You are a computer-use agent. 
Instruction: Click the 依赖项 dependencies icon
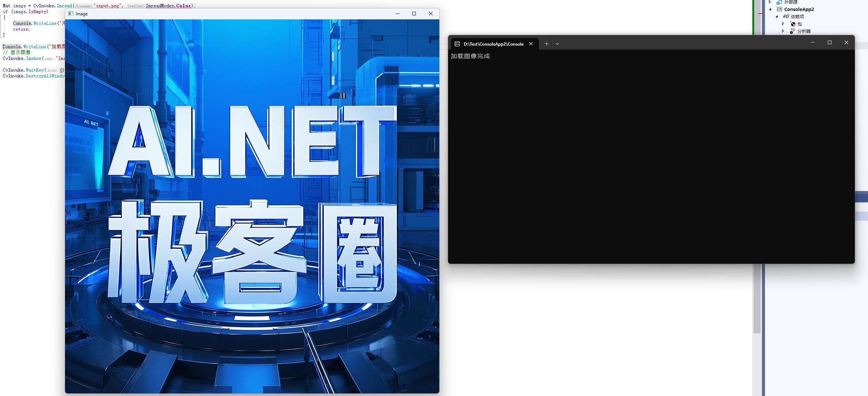coord(786,16)
